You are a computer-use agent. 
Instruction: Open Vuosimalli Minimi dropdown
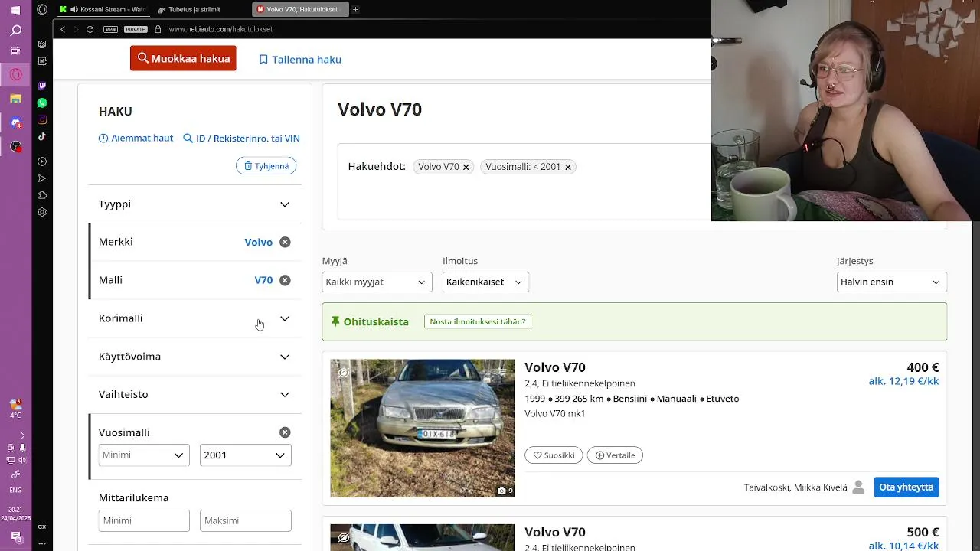tap(144, 455)
